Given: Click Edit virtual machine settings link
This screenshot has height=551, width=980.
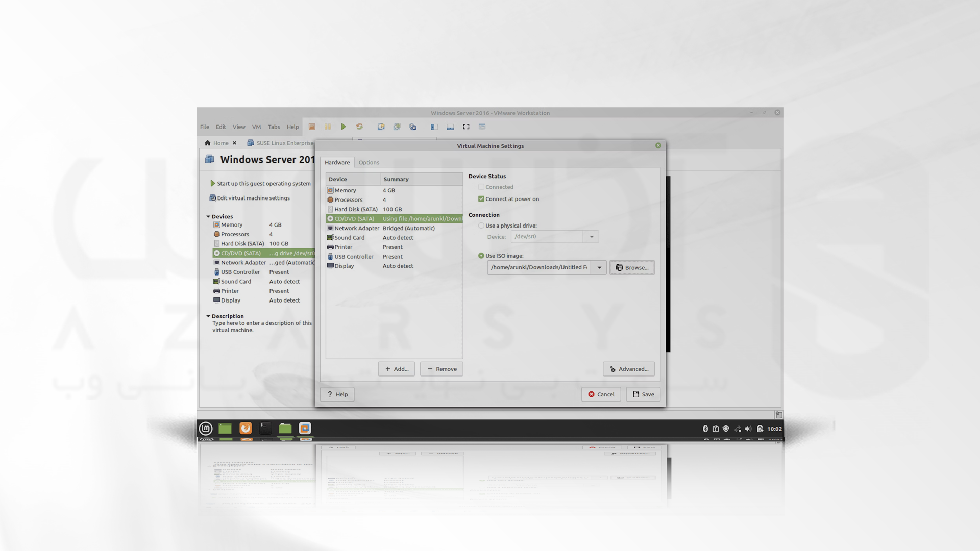Looking at the screenshot, I should click(254, 198).
